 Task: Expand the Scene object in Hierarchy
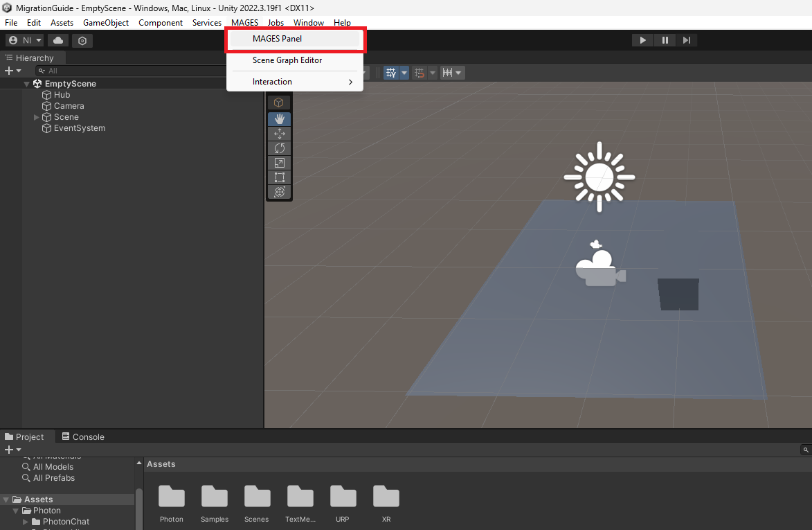click(36, 118)
